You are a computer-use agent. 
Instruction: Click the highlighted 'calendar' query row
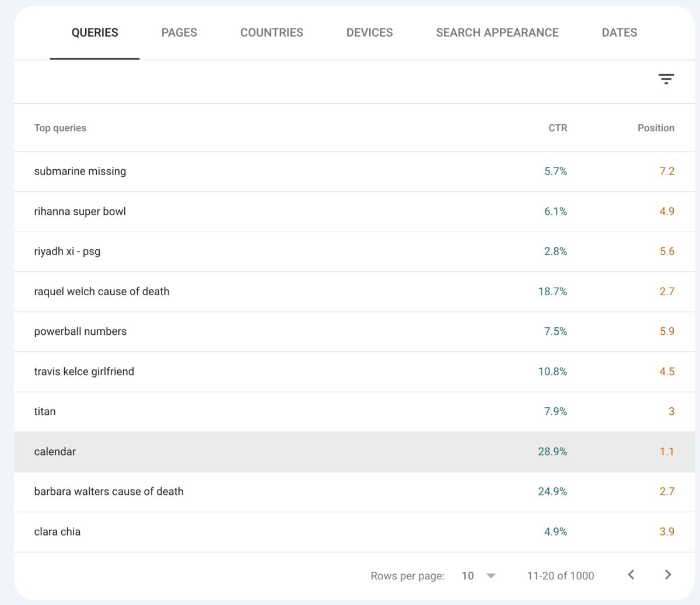(55, 451)
